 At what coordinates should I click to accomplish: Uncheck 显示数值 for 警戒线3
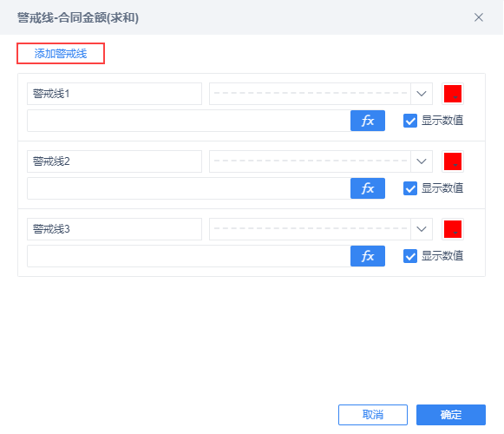click(410, 256)
